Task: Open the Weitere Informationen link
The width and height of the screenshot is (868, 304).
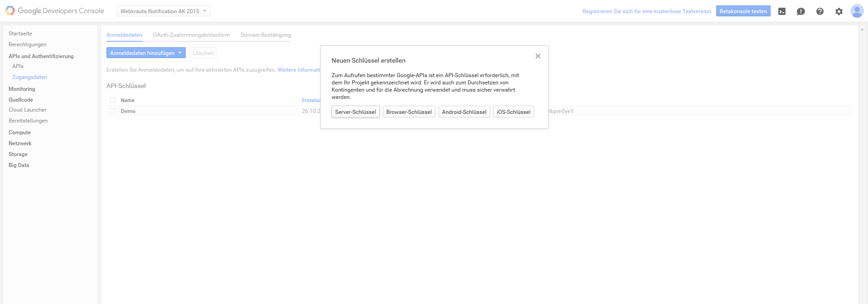Action: [299, 70]
